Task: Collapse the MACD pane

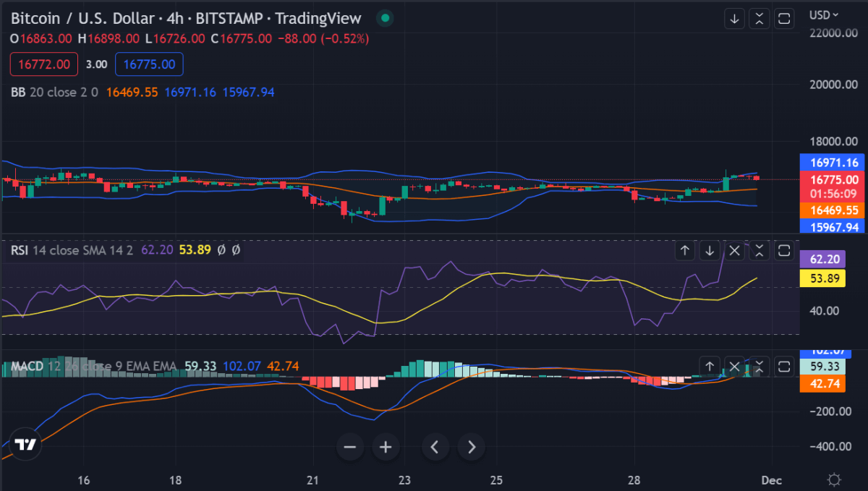Action: click(759, 367)
